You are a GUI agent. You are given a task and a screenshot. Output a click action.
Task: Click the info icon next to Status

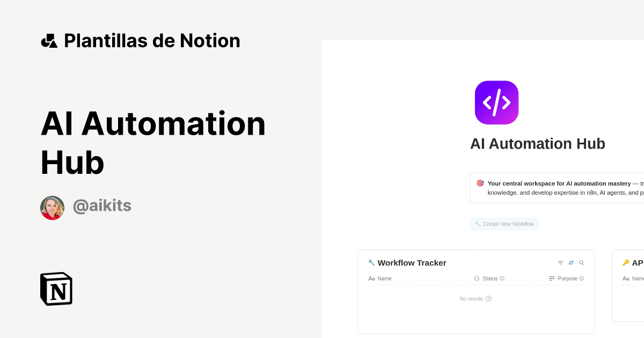502,278
